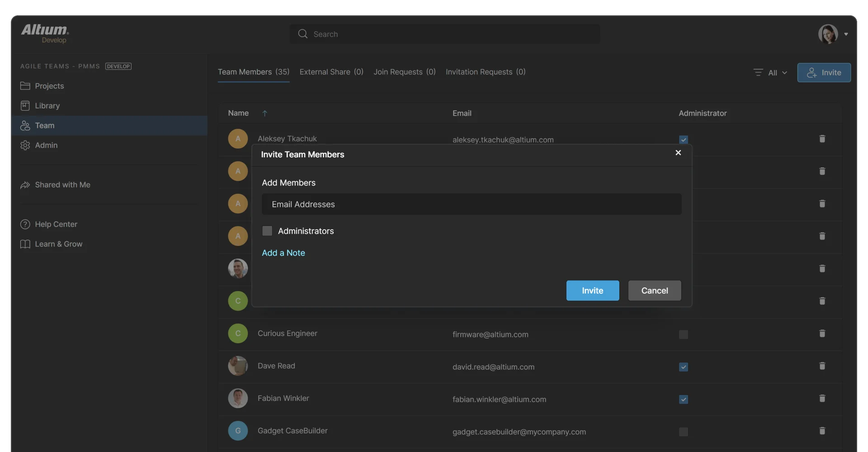
Task: Sort by Name using the arrow
Action: [265, 113]
